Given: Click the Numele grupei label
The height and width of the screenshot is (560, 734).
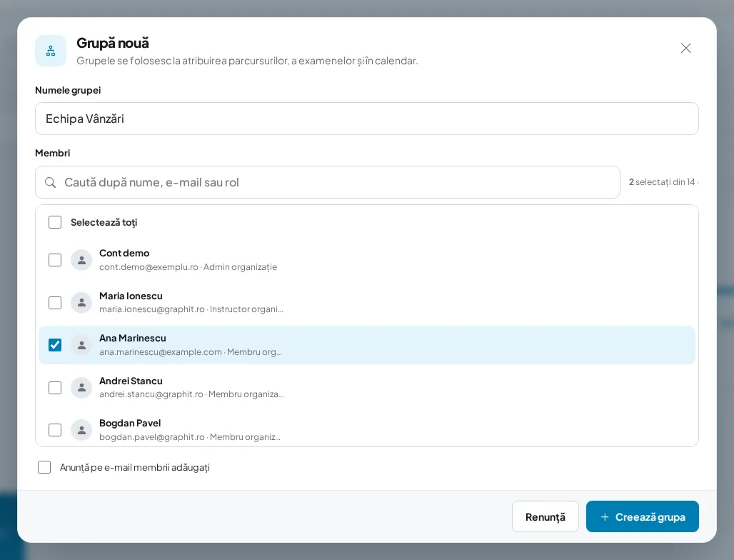Looking at the screenshot, I should pos(68,91).
